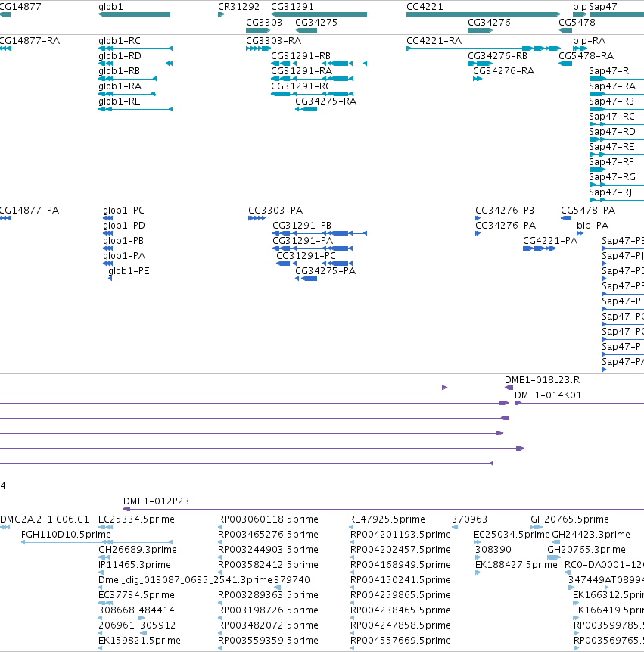Click EST RP003060118.5prime
644x652 pixels.
click(268, 519)
